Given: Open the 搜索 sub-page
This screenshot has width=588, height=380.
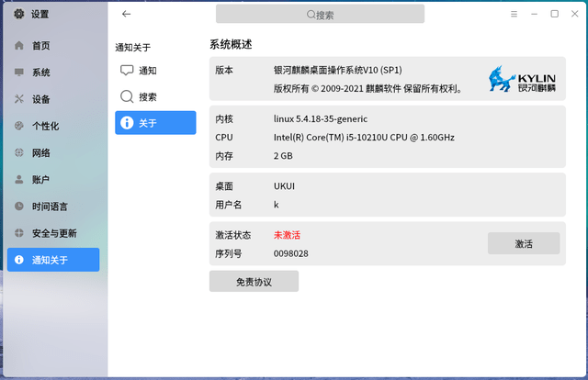Looking at the screenshot, I should [155, 96].
